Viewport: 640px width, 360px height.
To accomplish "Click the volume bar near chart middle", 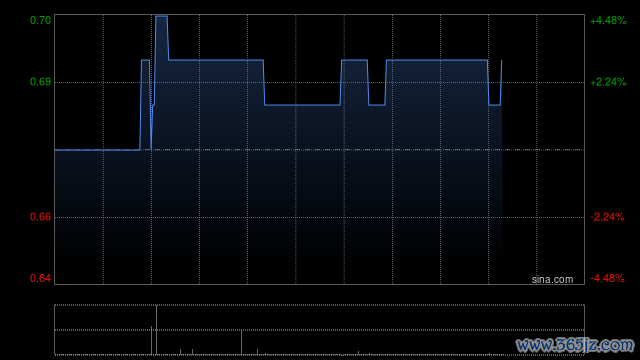I will click(x=241, y=342).
